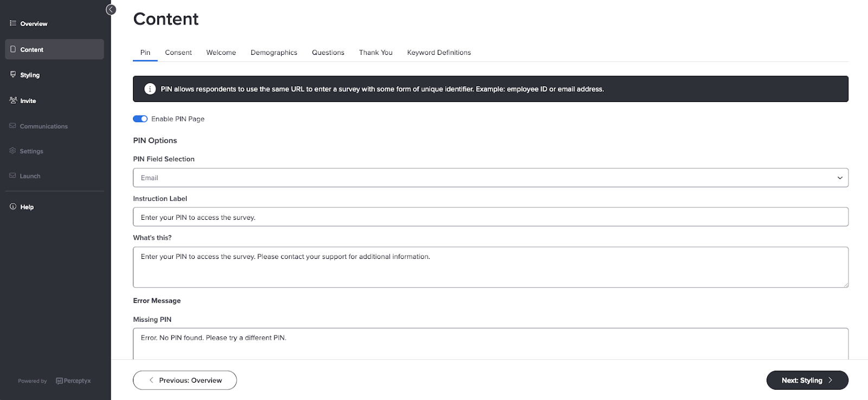Click the Overview list icon in the sidebar
The image size is (868, 400).
tap(13, 23)
